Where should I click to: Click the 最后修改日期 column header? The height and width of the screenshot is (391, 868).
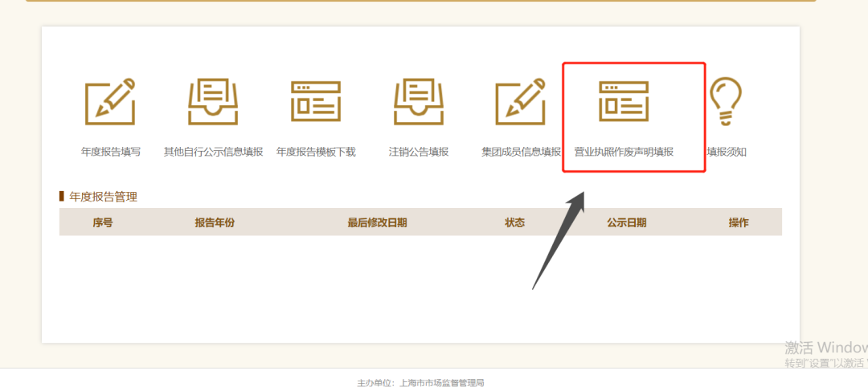(378, 223)
